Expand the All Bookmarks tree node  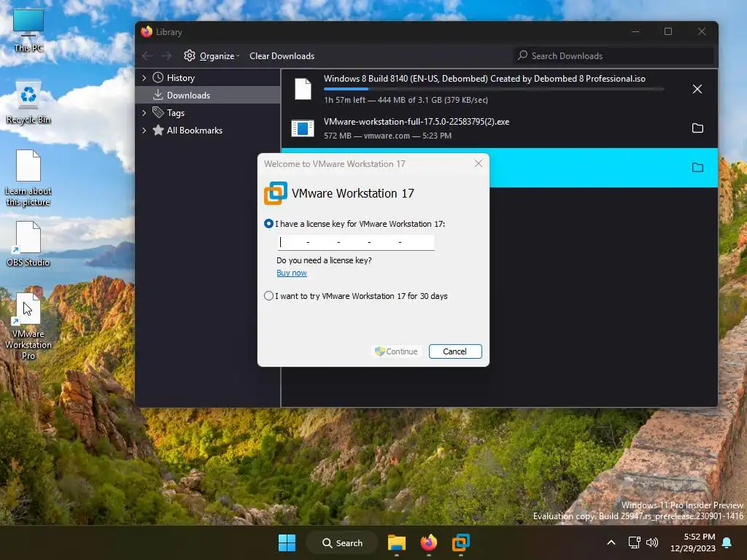coord(144,131)
